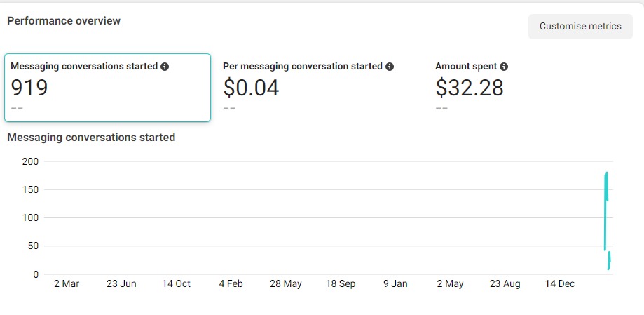Click the small lower teal line segment
This screenshot has height=315, width=644.
(x=609, y=261)
